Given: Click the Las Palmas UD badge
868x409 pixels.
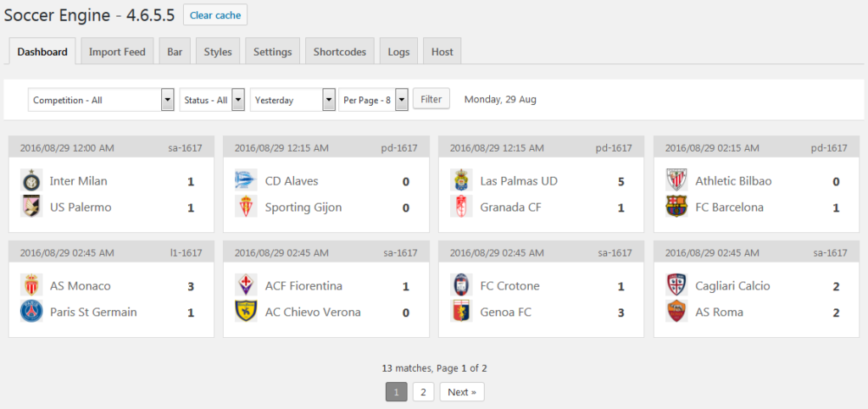Looking at the screenshot, I should 461,180.
